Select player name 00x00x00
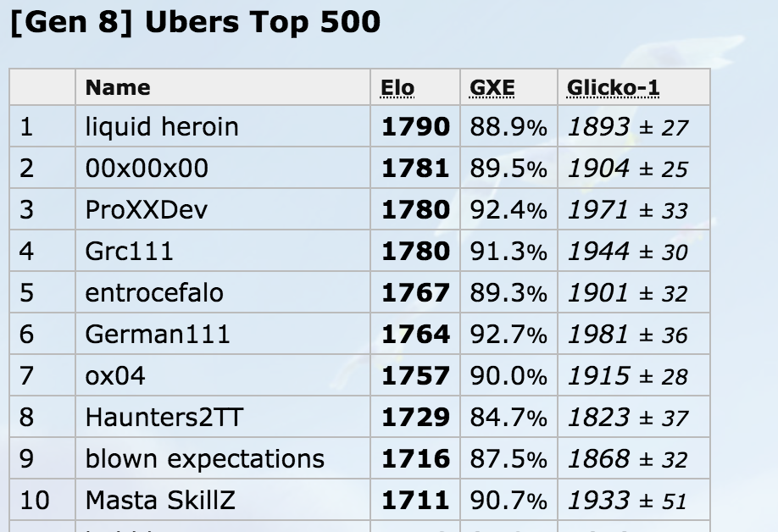This screenshot has width=778, height=532. (147, 168)
